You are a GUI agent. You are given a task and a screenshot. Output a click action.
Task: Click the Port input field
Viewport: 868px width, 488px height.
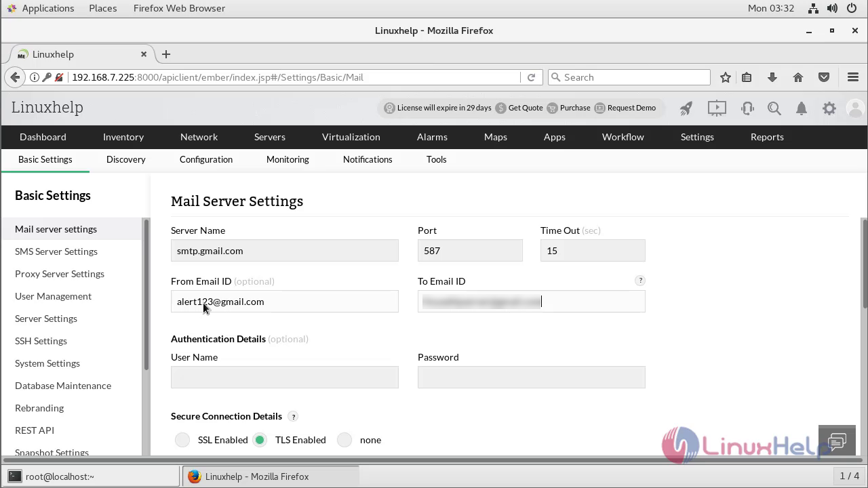(470, 251)
